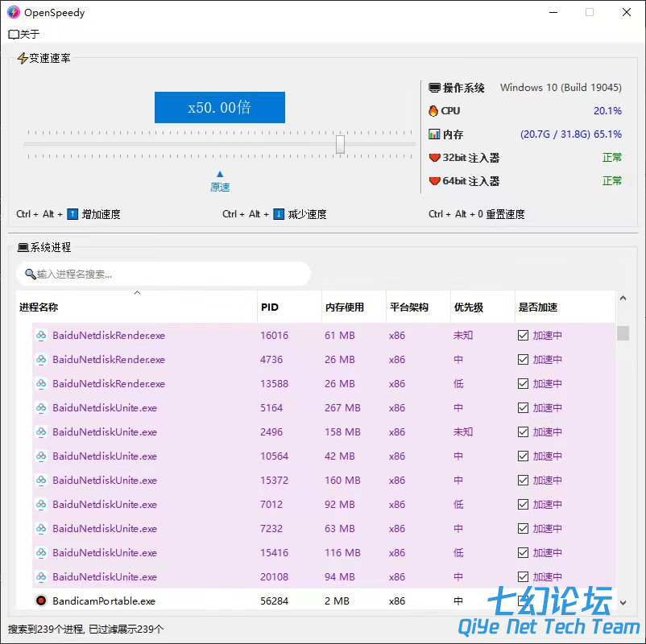Open the 关于 menu
The width and height of the screenshot is (646, 644).
24,34
